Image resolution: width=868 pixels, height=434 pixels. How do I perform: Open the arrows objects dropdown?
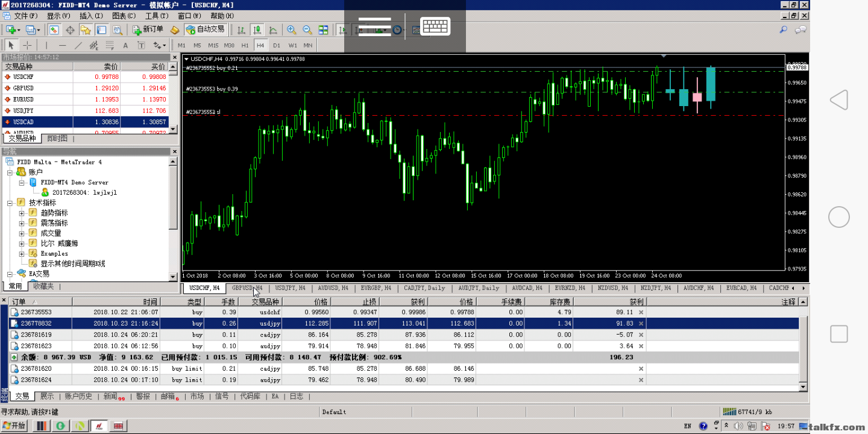(x=159, y=45)
